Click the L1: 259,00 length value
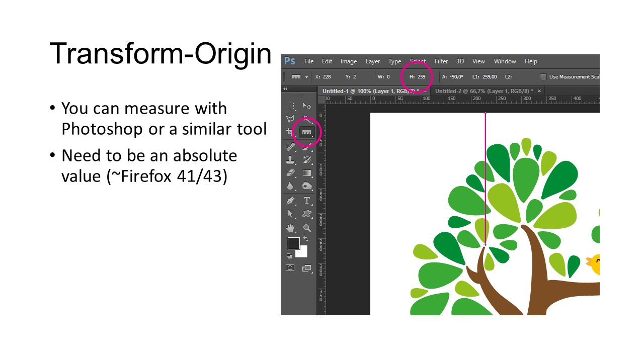The width and height of the screenshot is (644, 362). (x=485, y=77)
